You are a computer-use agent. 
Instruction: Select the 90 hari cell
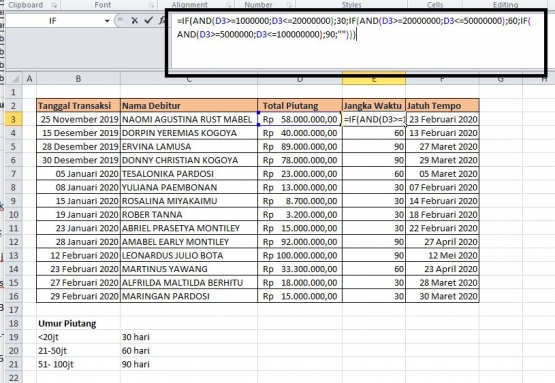pyautogui.click(x=189, y=364)
